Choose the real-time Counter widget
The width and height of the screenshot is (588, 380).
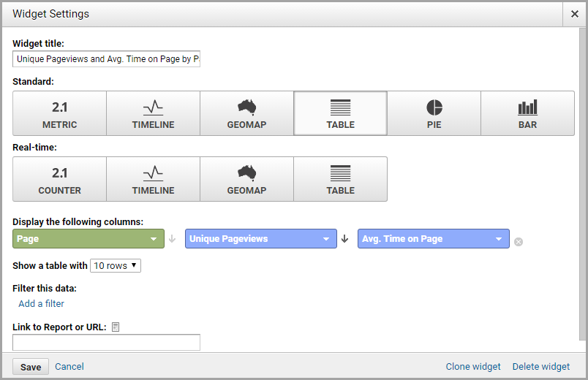[60, 179]
